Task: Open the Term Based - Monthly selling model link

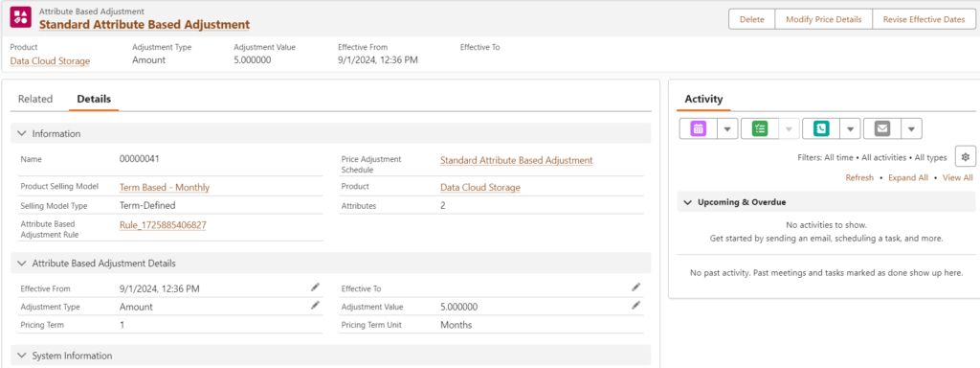Action: (x=165, y=187)
